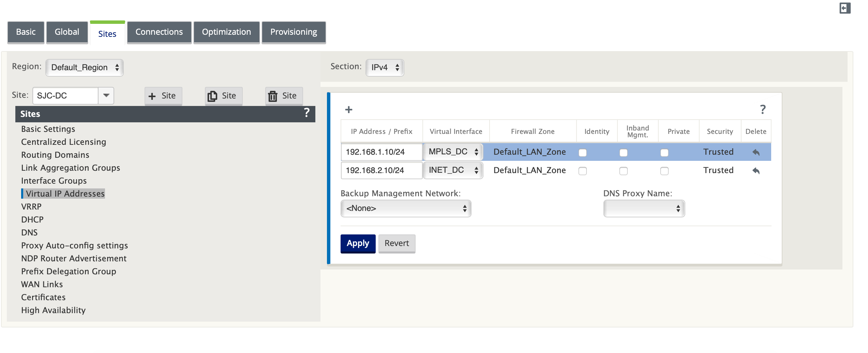Screen dimensions: 868x353
Task: Click the plus icon to add virtual IP
Action: [348, 110]
